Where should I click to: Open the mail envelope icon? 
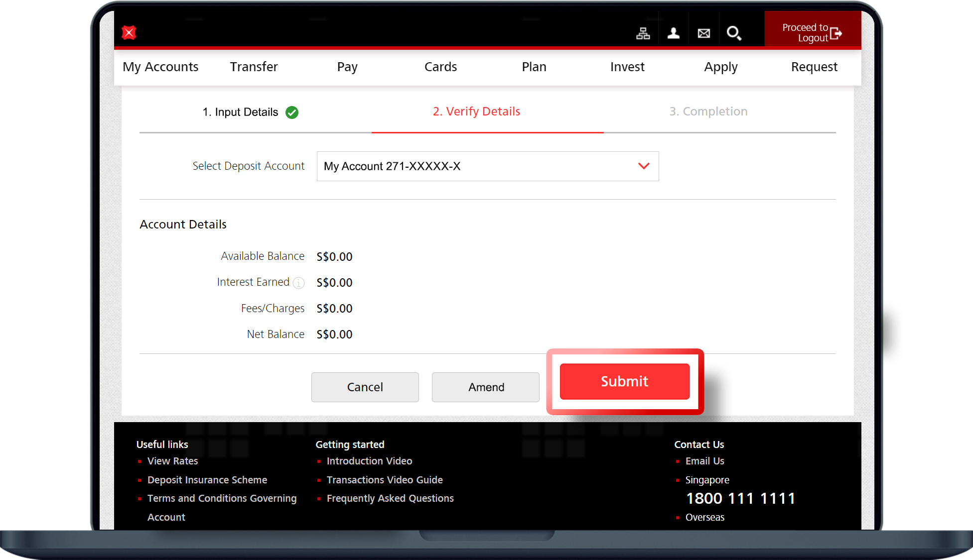pyautogui.click(x=704, y=33)
